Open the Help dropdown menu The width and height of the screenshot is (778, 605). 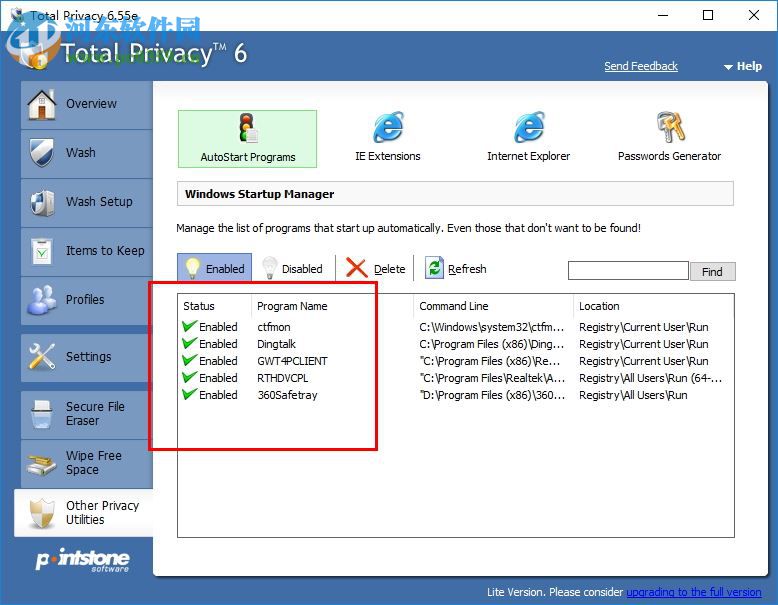[743, 66]
